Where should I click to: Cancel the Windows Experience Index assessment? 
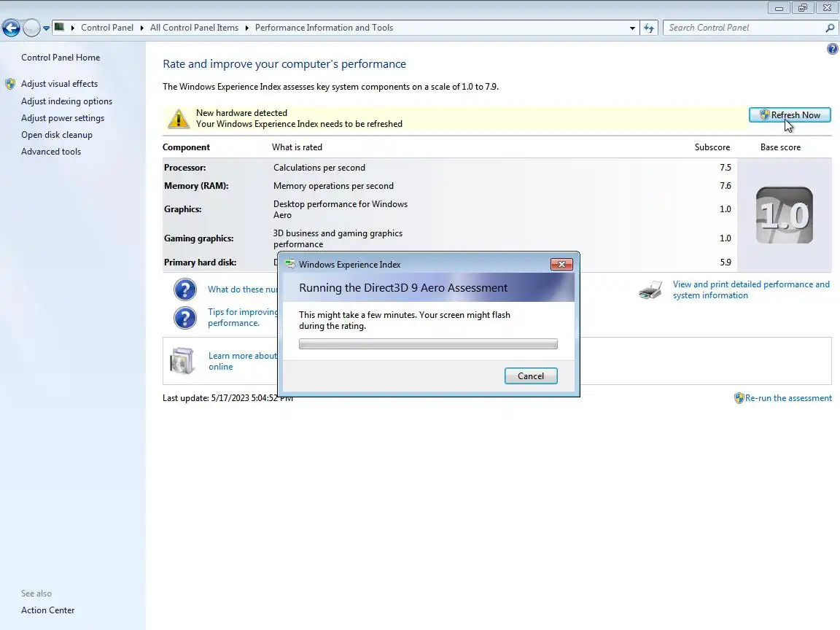531,376
